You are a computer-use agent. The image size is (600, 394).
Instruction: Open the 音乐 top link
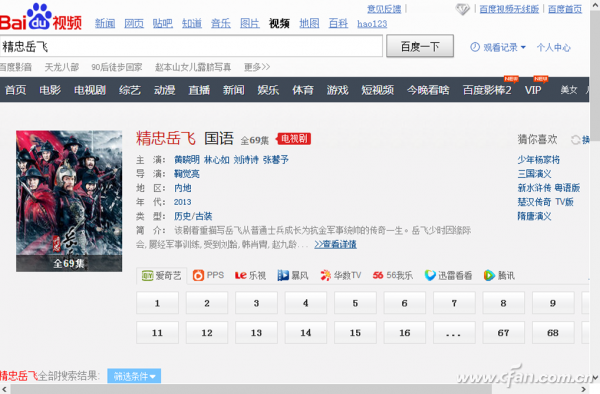coord(221,24)
